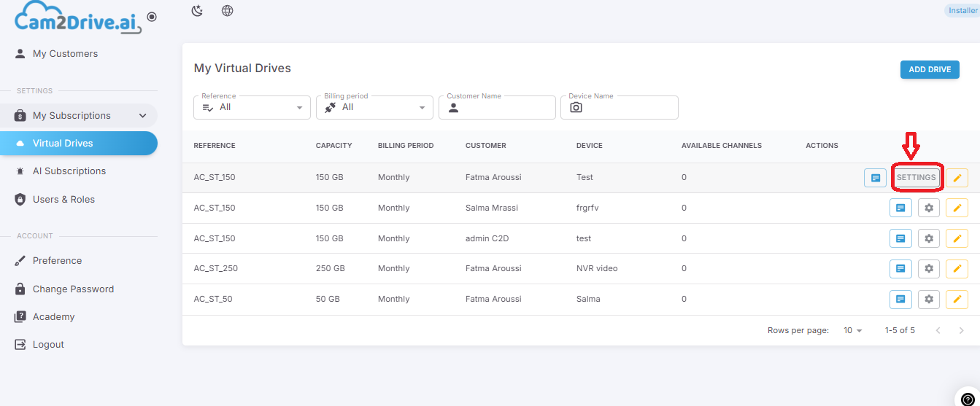Image resolution: width=980 pixels, height=406 pixels.
Task: Click gear settings icon for frgrfv device
Action: coord(929,208)
